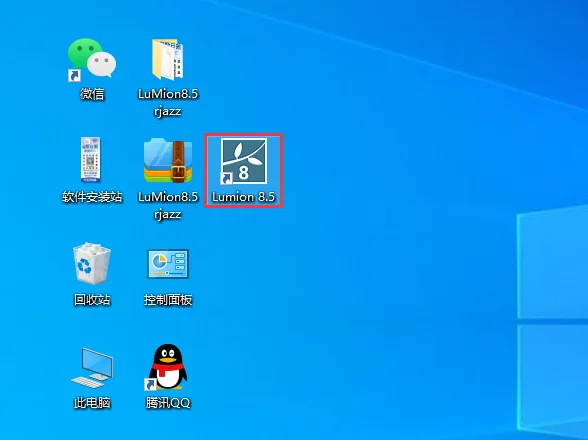This screenshot has width=588, height=440.
Task: Select the 软件安装站 desktop icon
Action: pos(90,159)
